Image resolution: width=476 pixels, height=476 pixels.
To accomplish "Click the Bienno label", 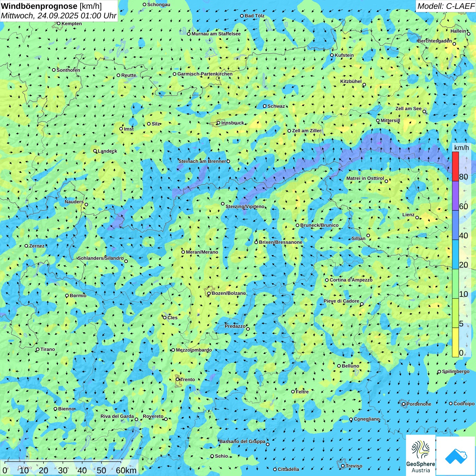I will pos(66,409).
